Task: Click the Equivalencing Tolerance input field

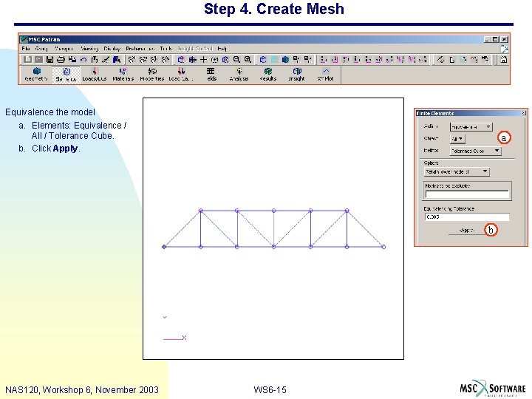Action: pos(467,216)
